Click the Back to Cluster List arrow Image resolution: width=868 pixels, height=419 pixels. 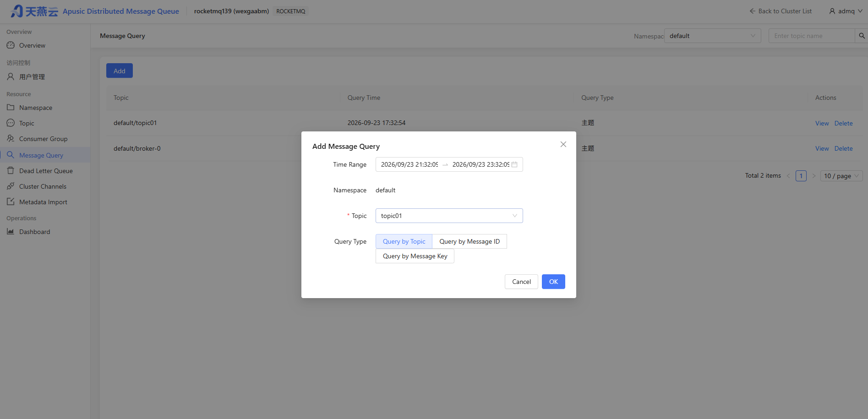point(753,11)
